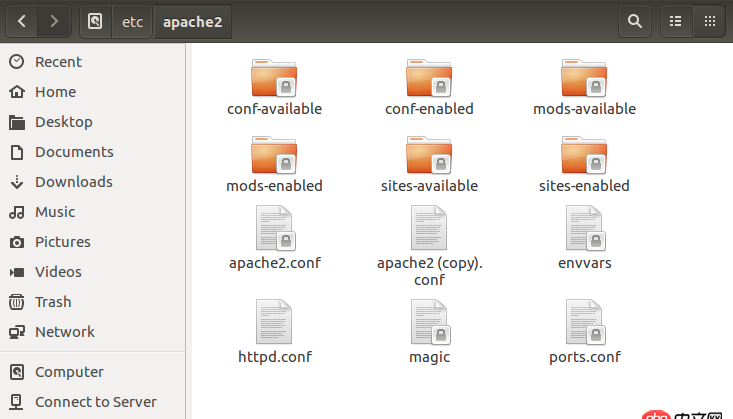Open Recent in the sidebar
The width and height of the screenshot is (733, 419).
point(58,62)
